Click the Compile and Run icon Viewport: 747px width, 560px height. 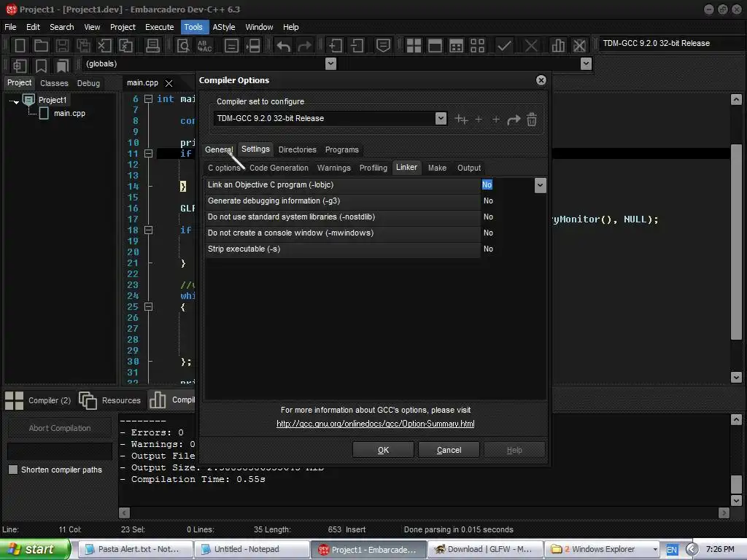[456, 46]
